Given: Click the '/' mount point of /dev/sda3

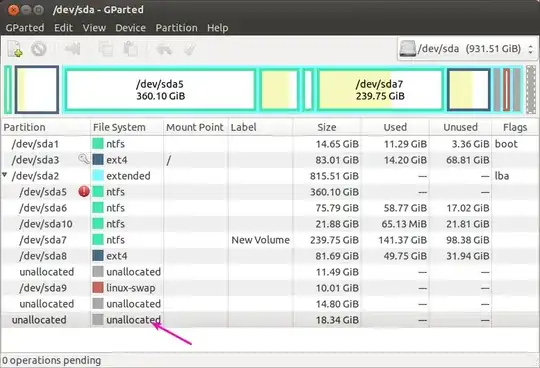Looking at the screenshot, I should (168, 160).
